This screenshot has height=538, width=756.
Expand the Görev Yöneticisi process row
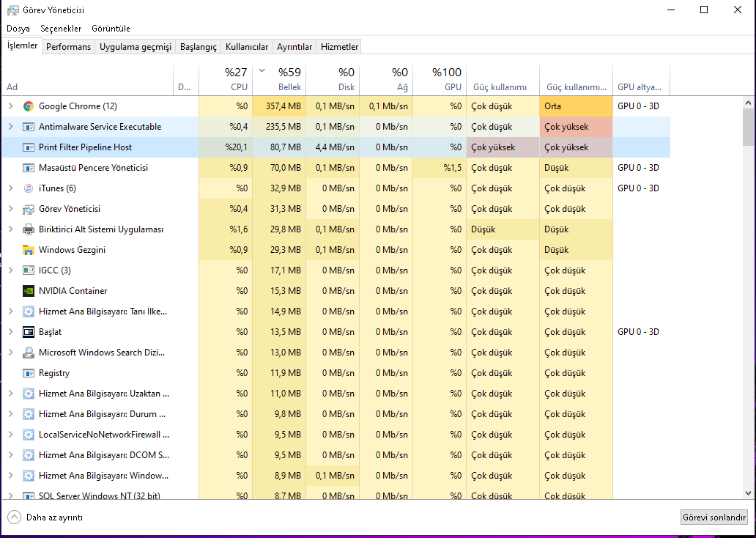pyautogui.click(x=10, y=209)
